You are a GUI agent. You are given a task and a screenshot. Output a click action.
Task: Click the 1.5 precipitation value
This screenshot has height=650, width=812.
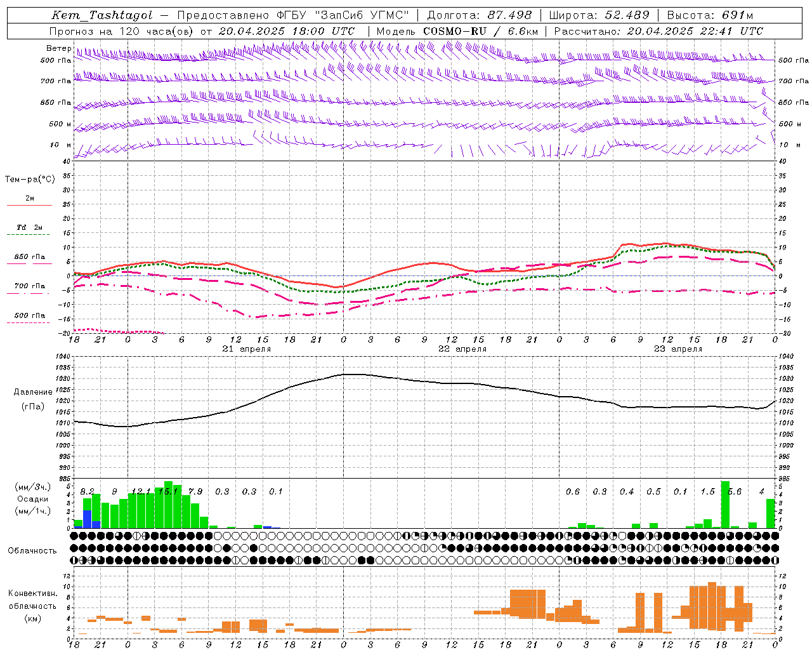(x=708, y=492)
